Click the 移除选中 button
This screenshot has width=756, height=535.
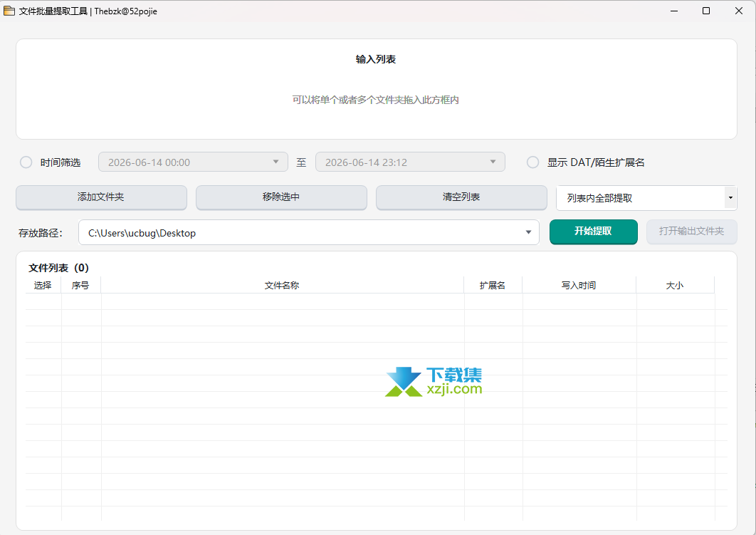[x=281, y=197]
